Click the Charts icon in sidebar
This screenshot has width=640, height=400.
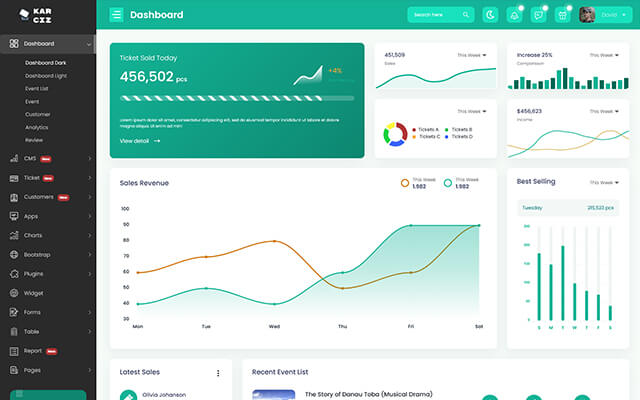(x=13, y=235)
